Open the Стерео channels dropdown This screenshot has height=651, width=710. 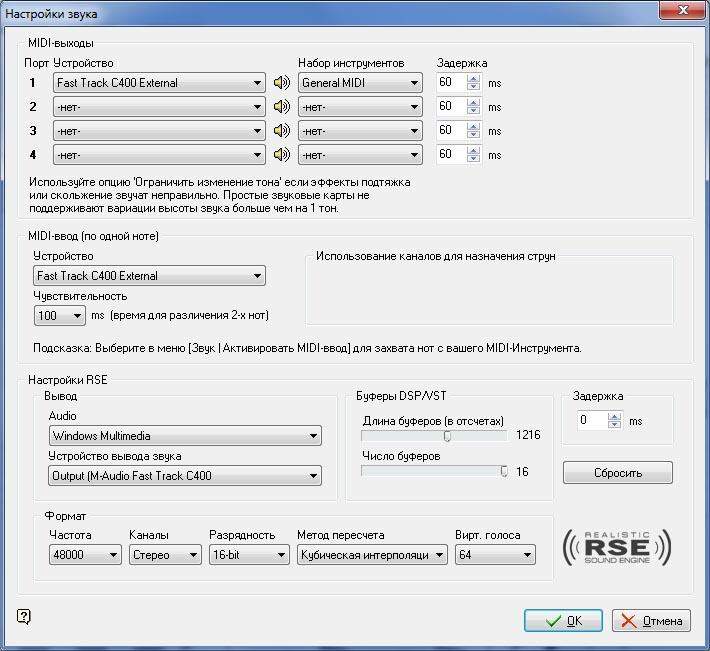coord(165,555)
